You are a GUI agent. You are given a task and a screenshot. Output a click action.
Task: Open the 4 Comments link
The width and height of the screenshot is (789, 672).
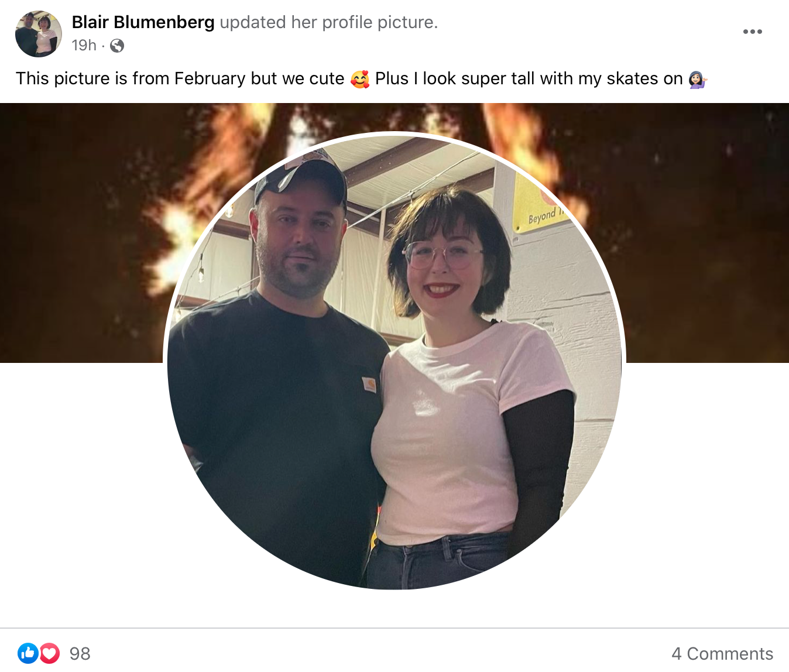click(722, 653)
